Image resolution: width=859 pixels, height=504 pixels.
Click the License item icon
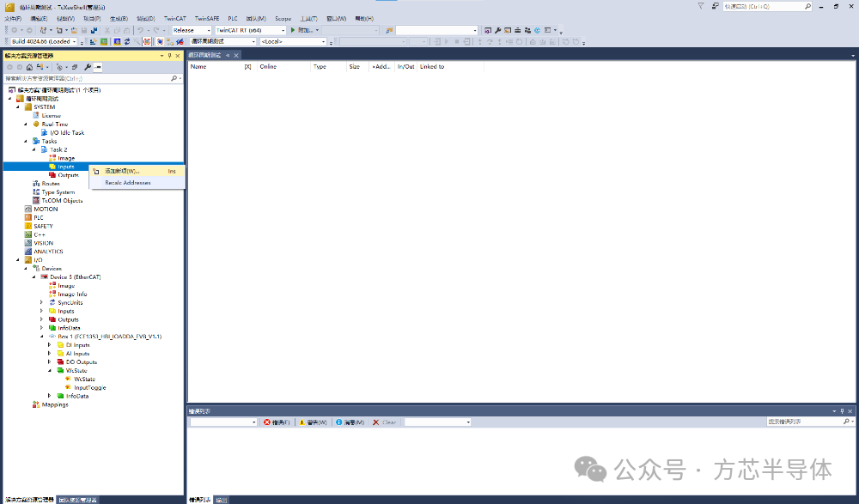(x=36, y=116)
